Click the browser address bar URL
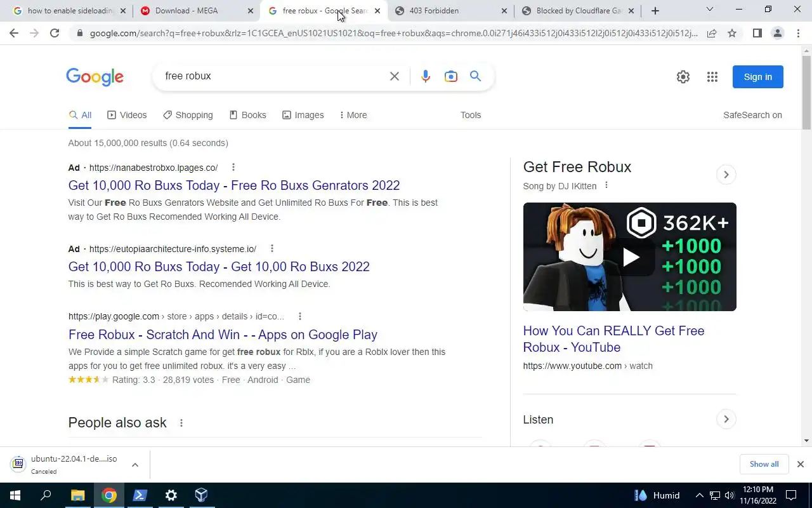The height and width of the screenshot is (508, 812). tap(393, 33)
